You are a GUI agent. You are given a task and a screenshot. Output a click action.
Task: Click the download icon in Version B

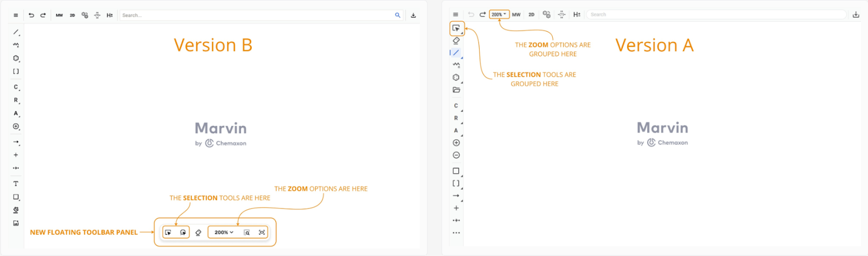click(413, 15)
